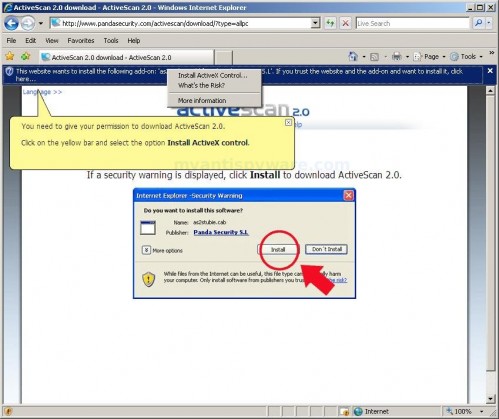Click the Install button in dialog image
The width and height of the screenshot is (499, 419).
(x=278, y=249)
